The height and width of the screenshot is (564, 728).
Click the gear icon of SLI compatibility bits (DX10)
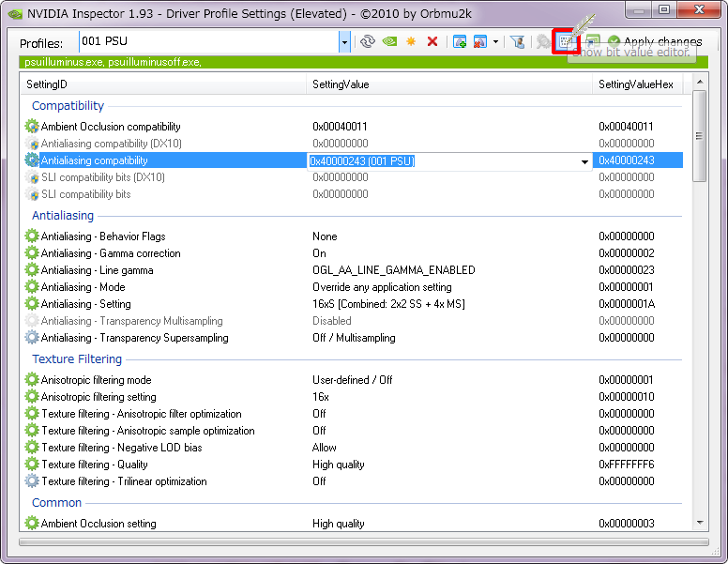pyautogui.click(x=32, y=177)
